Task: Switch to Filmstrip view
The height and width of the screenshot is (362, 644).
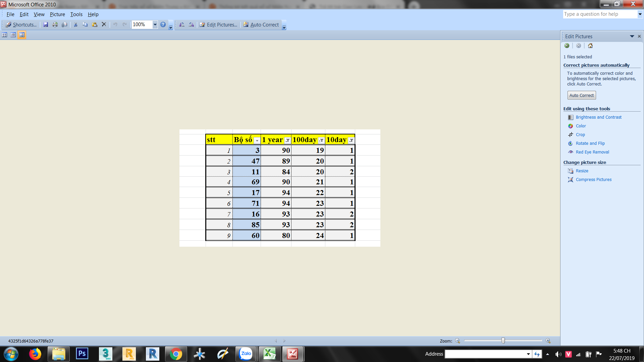Action: pos(13,35)
